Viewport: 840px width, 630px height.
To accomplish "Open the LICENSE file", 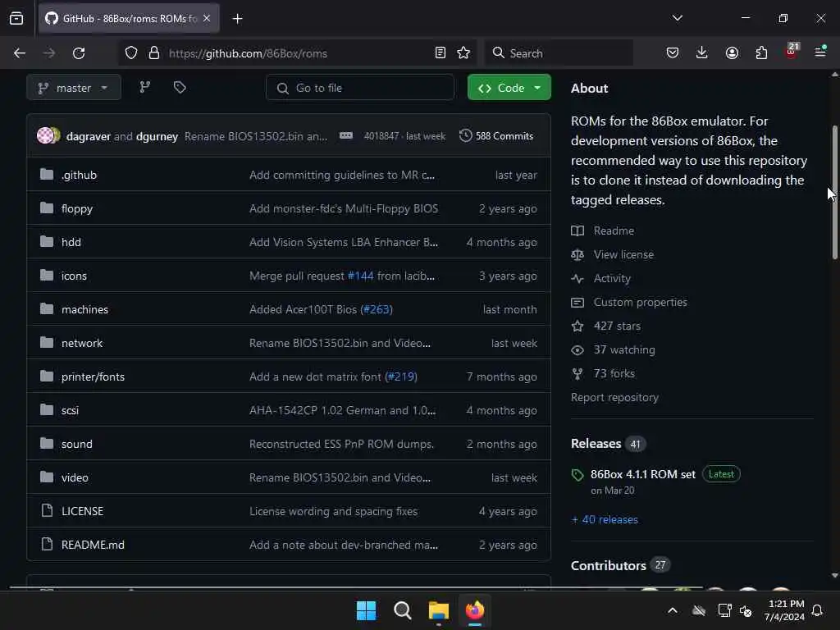I will click(x=83, y=511).
